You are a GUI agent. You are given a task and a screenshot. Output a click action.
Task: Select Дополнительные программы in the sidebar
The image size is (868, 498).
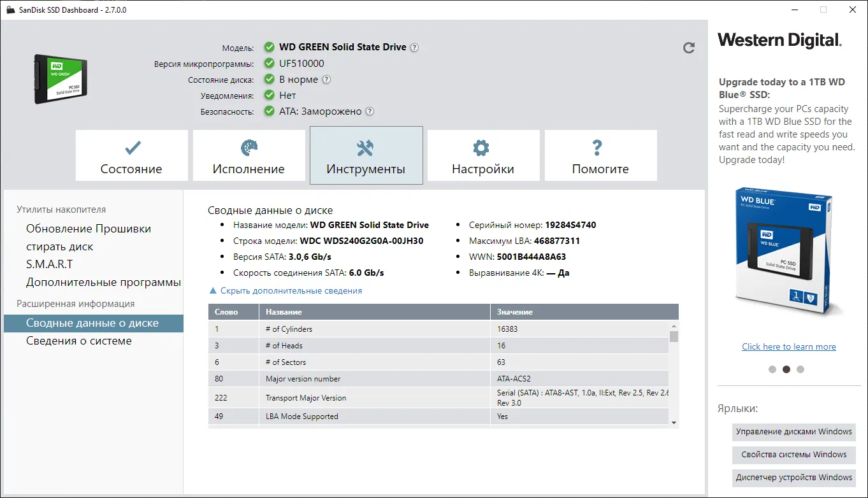coord(104,282)
